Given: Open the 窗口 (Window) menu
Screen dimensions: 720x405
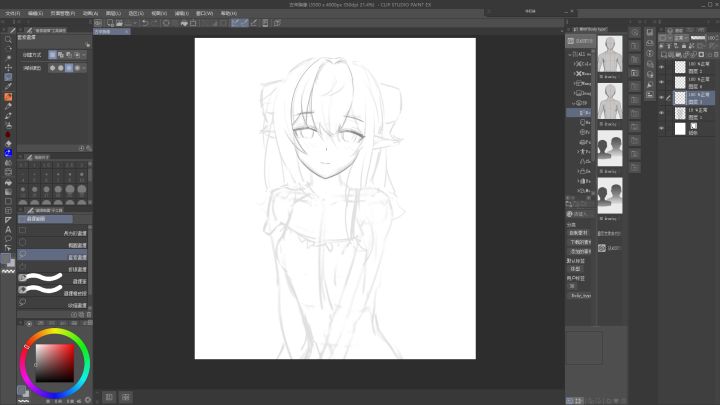Looking at the screenshot, I should point(205,13).
